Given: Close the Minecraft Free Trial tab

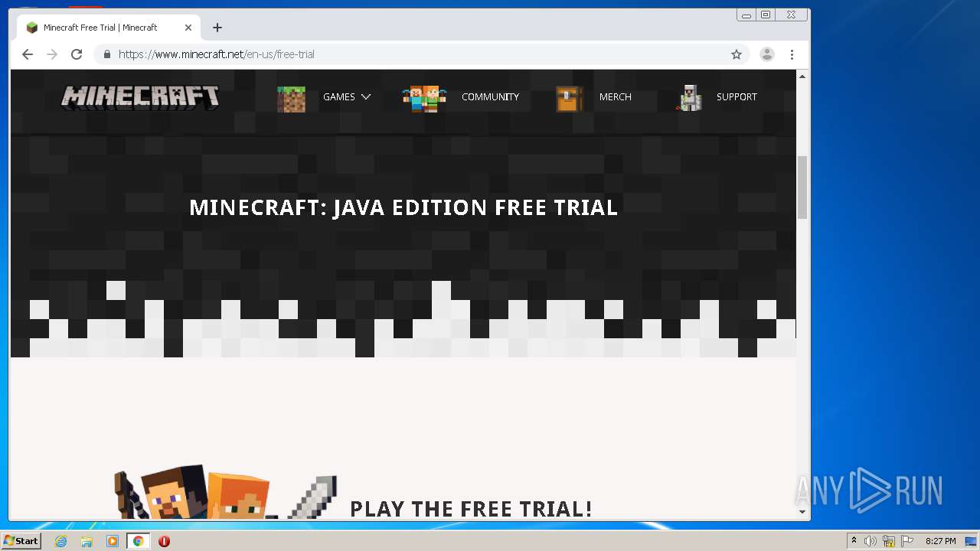Looking at the screenshot, I should pyautogui.click(x=188, y=28).
